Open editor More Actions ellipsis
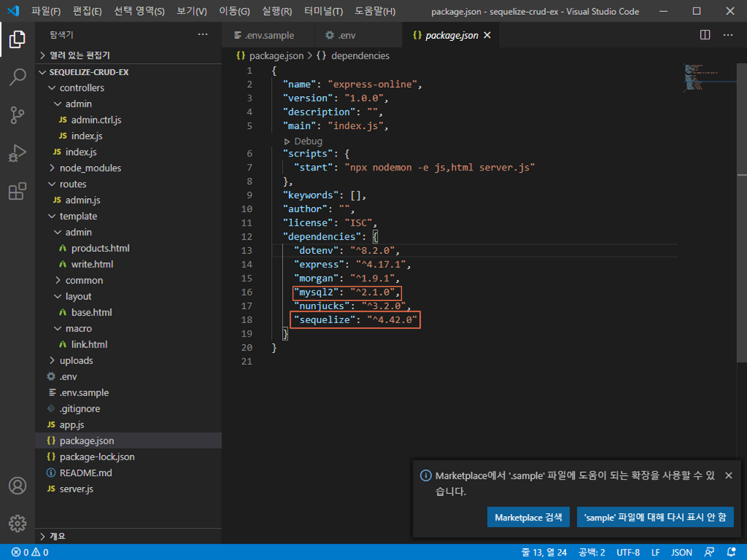This screenshot has height=560, width=747. click(728, 35)
